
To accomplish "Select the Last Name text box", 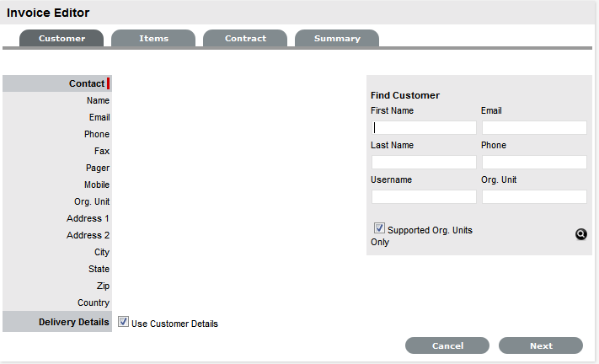I will pos(424,162).
